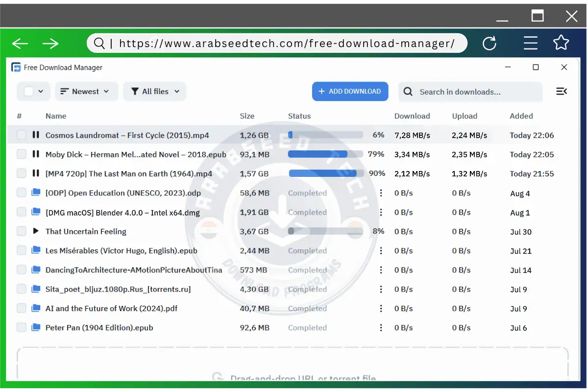Pause the Cosmos Laundromat download

(x=35, y=135)
